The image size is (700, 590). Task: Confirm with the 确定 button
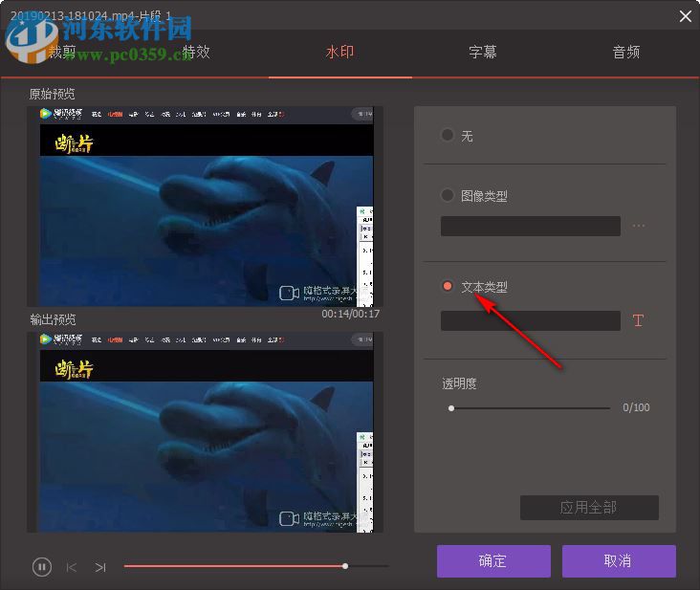pyautogui.click(x=493, y=561)
